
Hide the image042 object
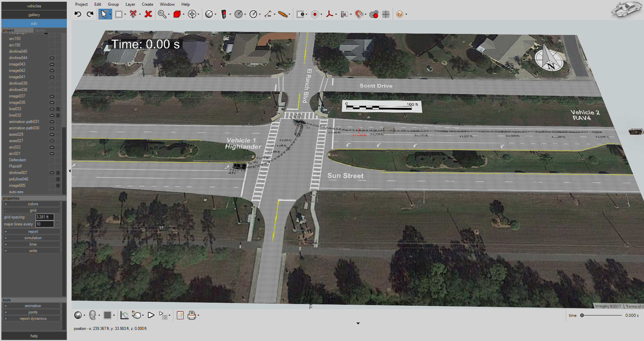(x=52, y=71)
